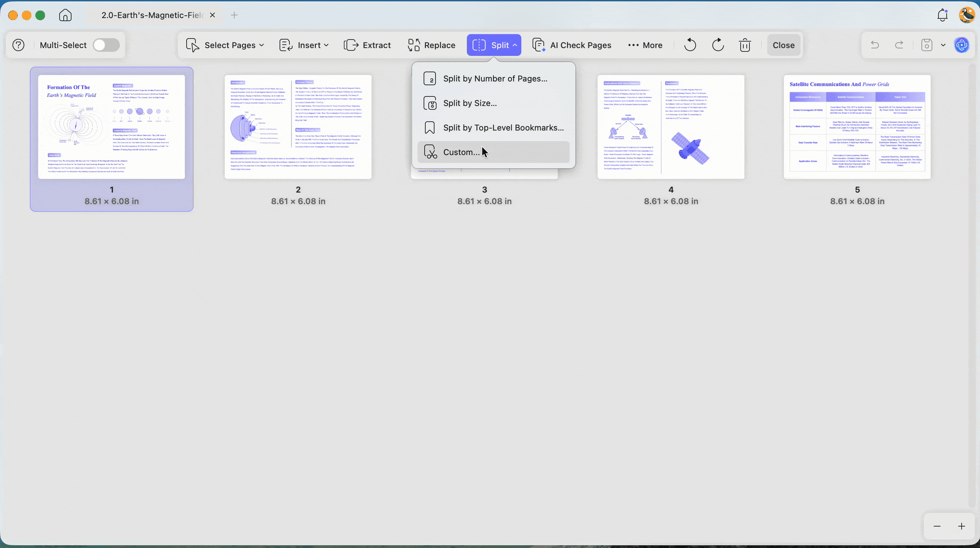The height and width of the screenshot is (548, 980).
Task: Click the Split icon
Action: click(x=479, y=45)
